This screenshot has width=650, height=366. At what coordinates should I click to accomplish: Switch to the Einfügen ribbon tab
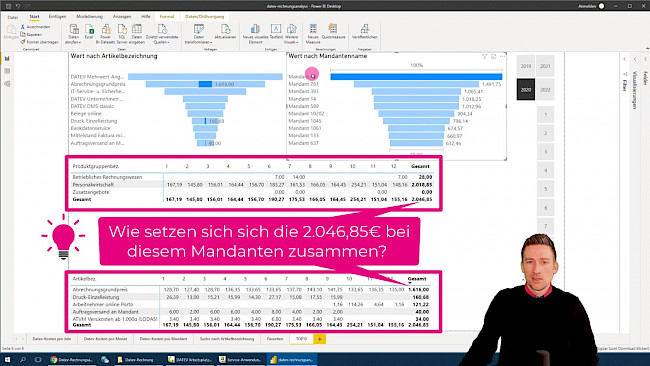click(57, 17)
